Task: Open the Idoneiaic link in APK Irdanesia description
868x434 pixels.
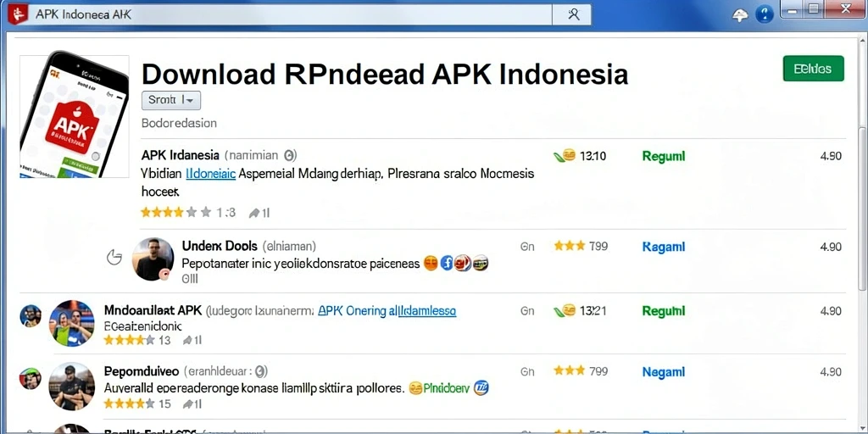Action: 210,174
